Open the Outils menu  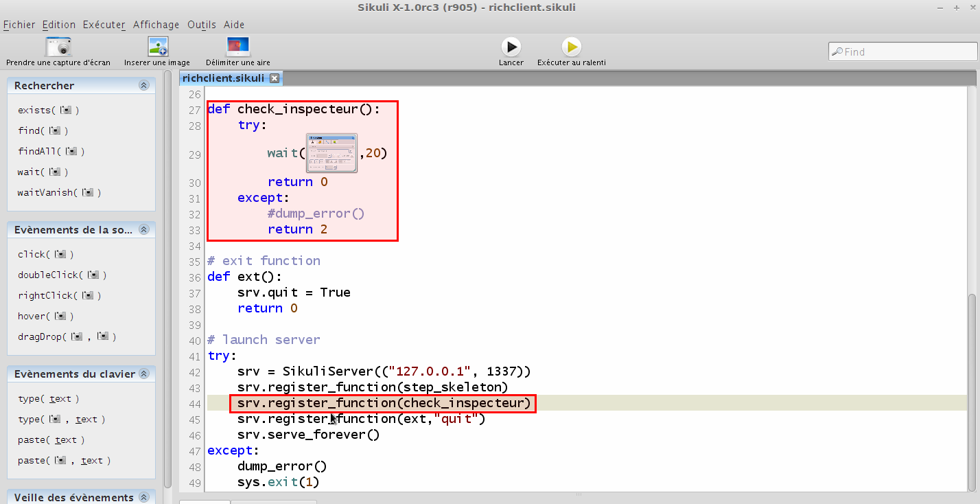coord(201,25)
